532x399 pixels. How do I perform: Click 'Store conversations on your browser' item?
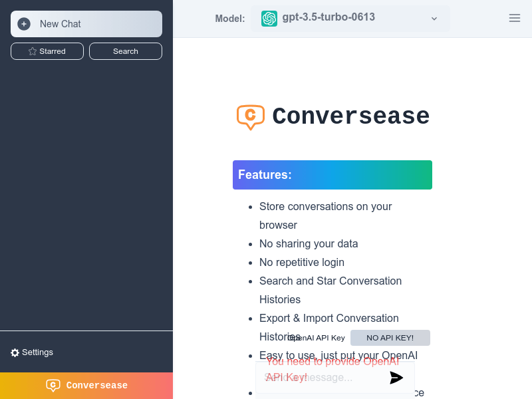[x=325, y=215]
